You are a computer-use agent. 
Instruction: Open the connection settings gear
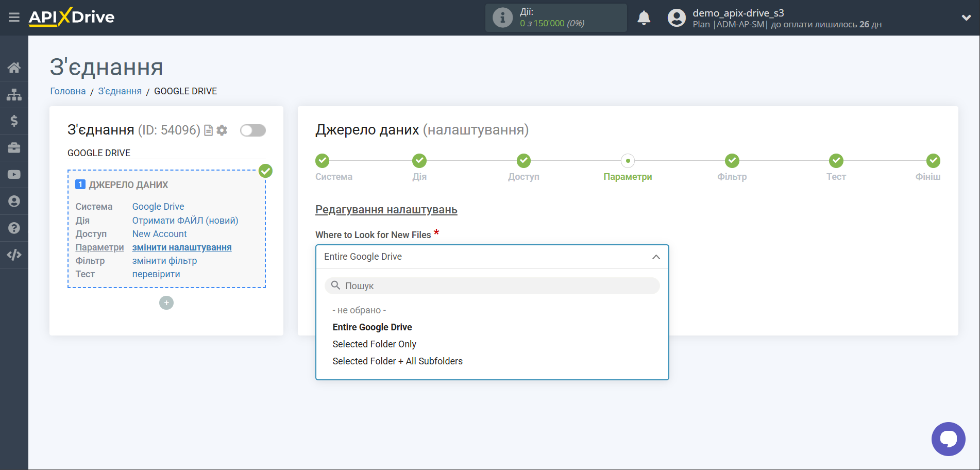tap(222, 130)
